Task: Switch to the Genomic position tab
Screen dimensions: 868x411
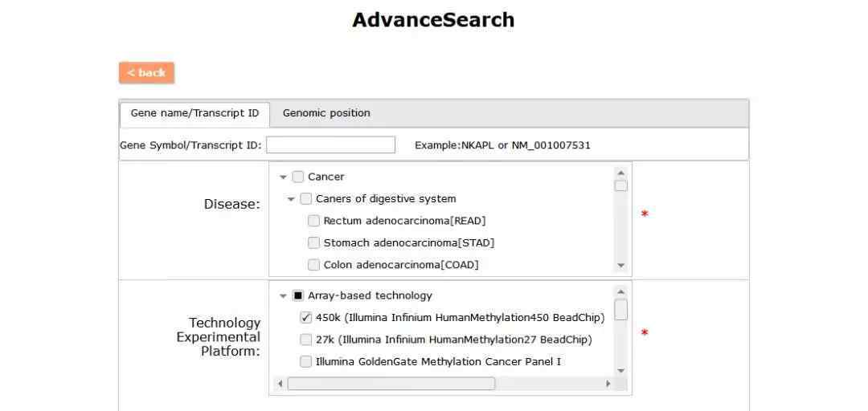Action: tap(326, 113)
